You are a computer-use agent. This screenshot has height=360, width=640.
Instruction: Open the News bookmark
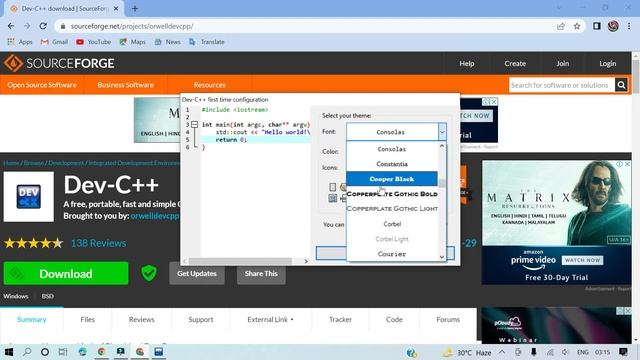click(167, 42)
